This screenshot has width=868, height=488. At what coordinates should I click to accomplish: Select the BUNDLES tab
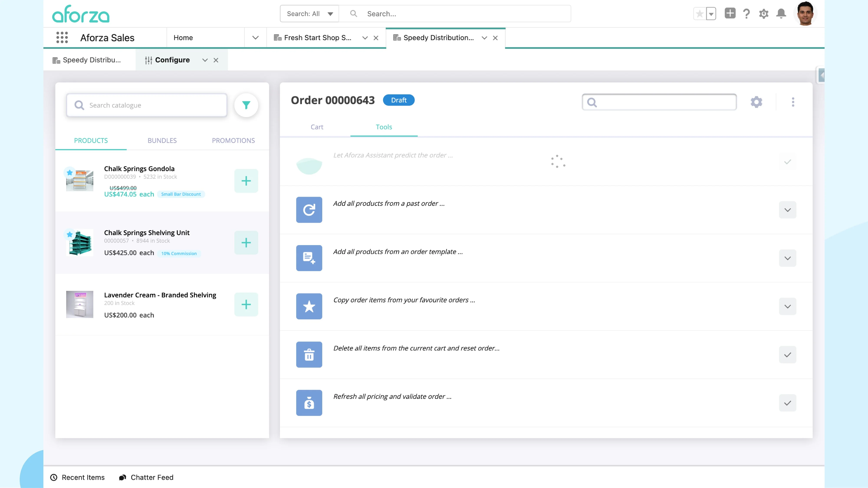click(162, 141)
